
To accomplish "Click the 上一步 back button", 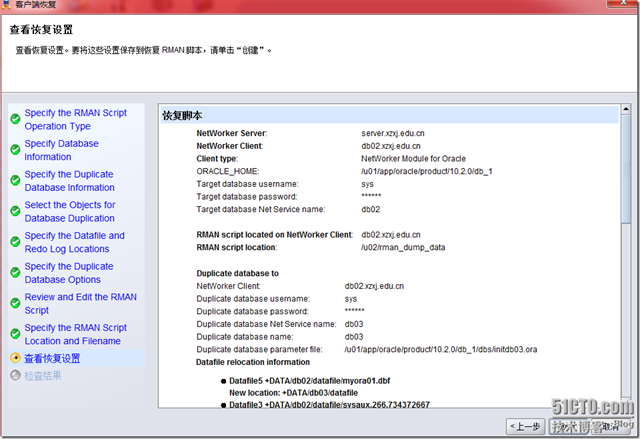I will [525, 427].
